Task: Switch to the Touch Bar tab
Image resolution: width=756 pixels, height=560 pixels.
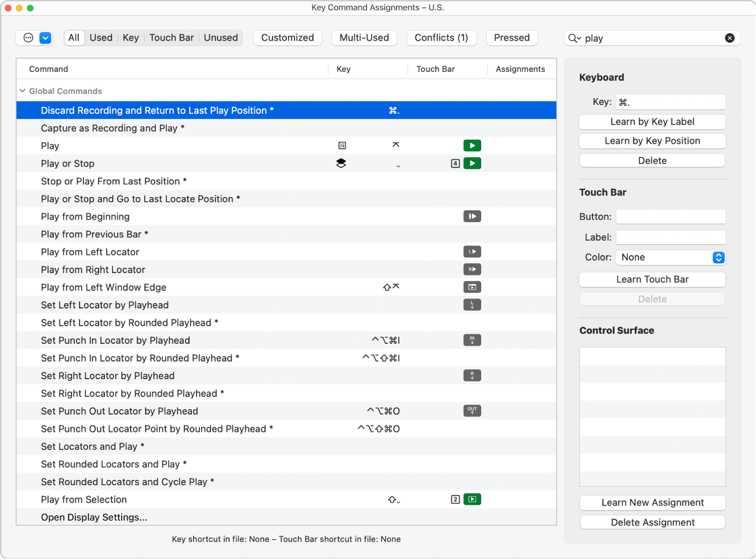Action: [172, 38]
